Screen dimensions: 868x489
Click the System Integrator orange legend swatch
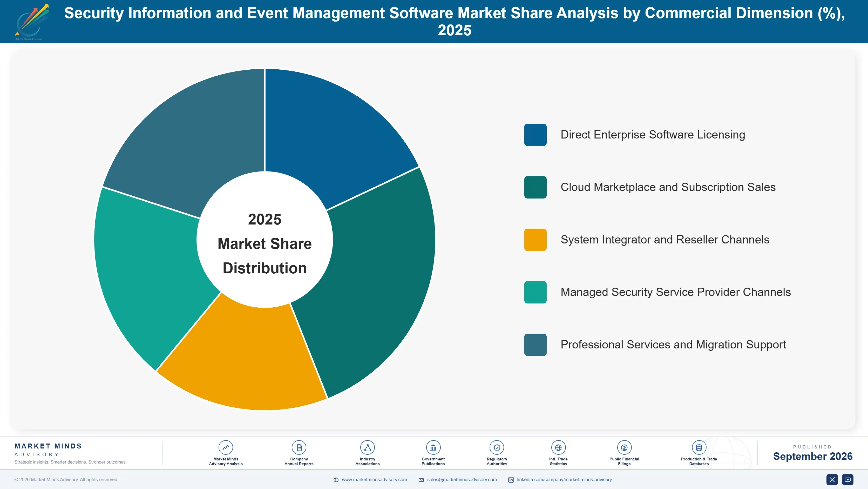(x=535, y=240)
